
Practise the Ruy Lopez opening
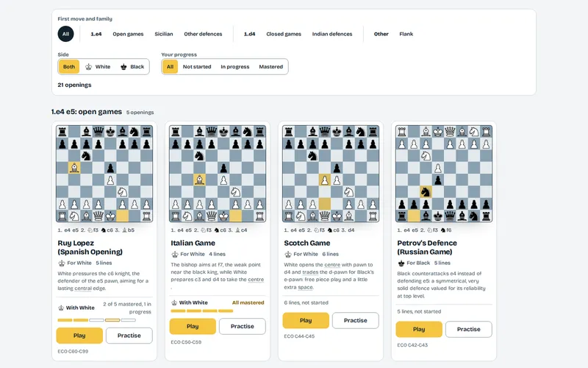[129, 336]
